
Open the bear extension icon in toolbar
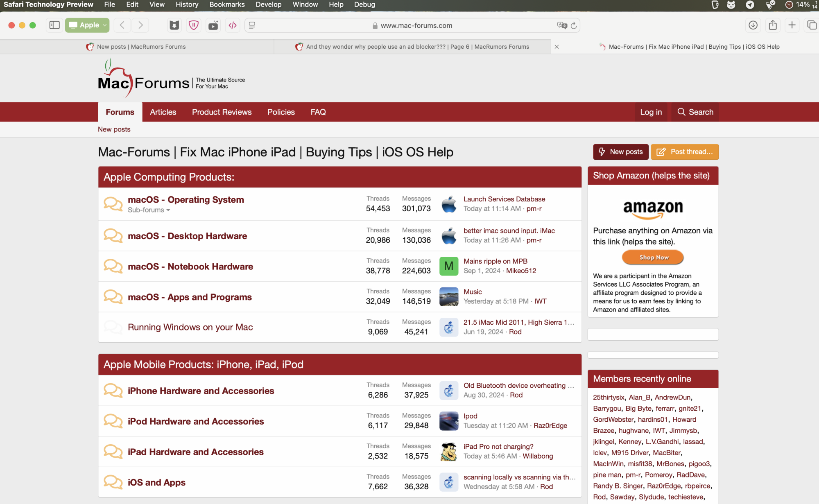coord(174,25)
